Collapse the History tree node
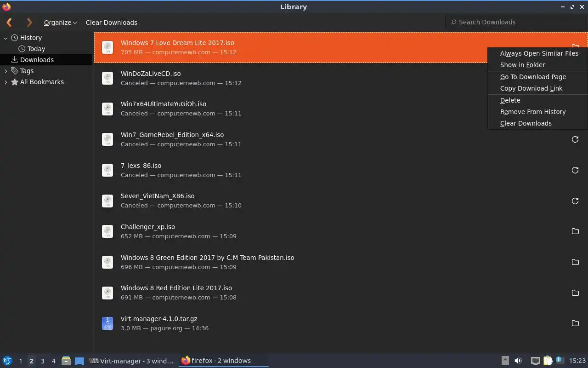Screen dimensions: 588x368 point(6,38)
